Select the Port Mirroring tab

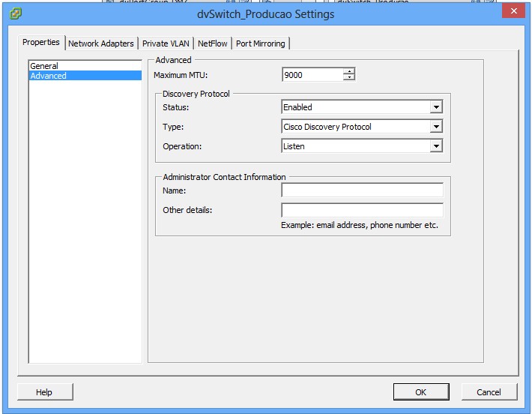click(x=260, y=43)
